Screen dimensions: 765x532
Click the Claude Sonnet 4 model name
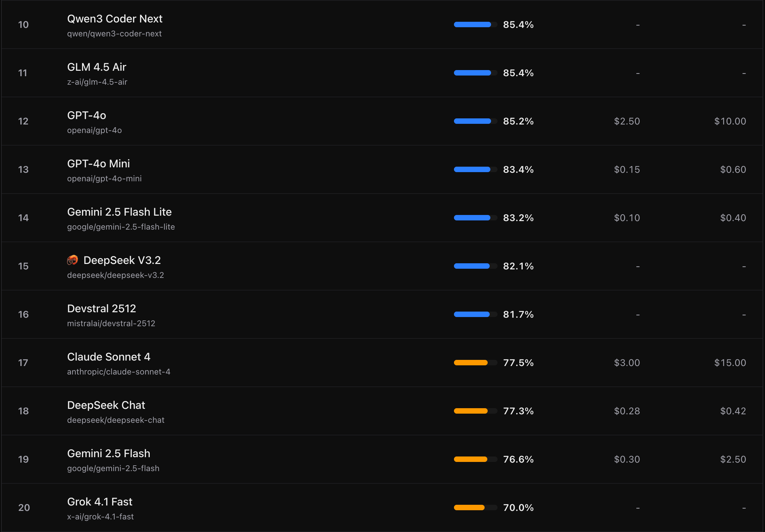point(109,357)
